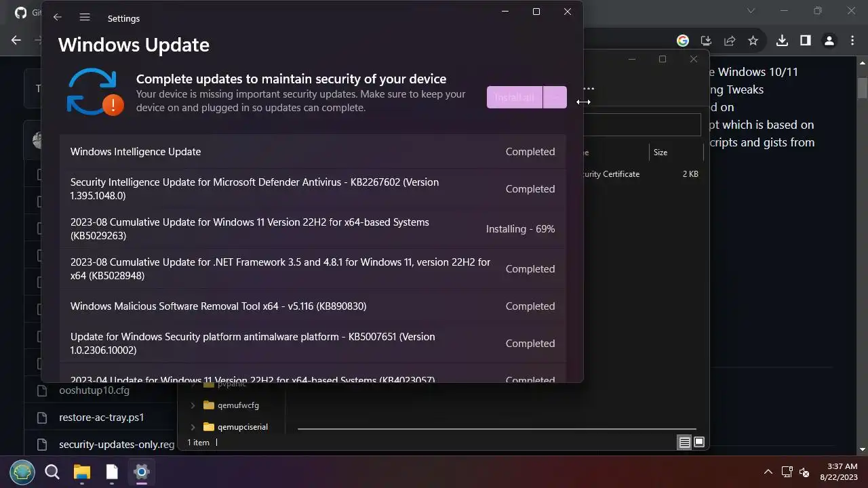
Task: Click the Installing - 69% status
Action: pos(520,229)
